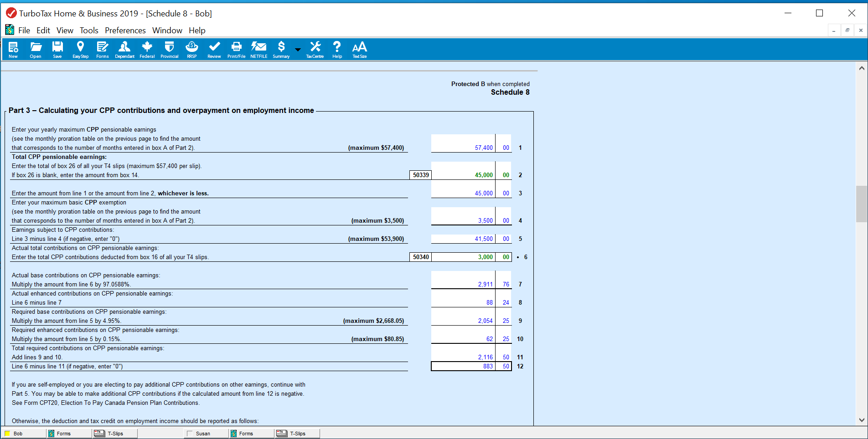868x439 pixels.
Task: Open the View menu
Action: (65, 31)
